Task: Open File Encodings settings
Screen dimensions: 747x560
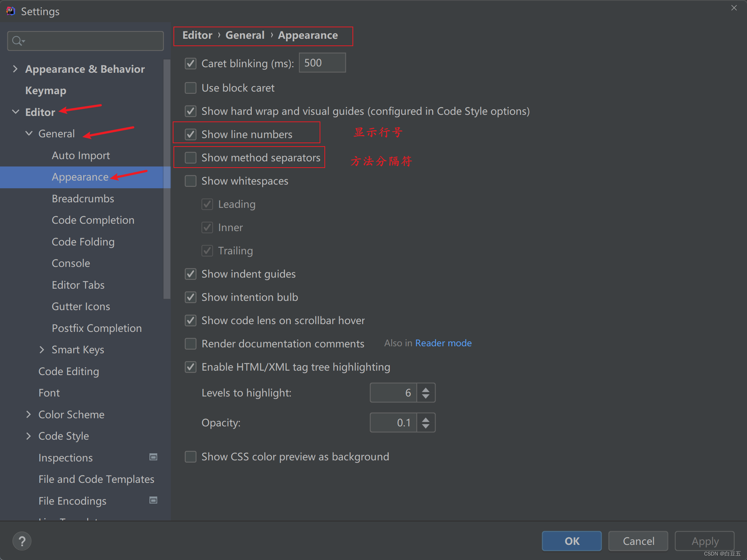Action: (72, 501)
